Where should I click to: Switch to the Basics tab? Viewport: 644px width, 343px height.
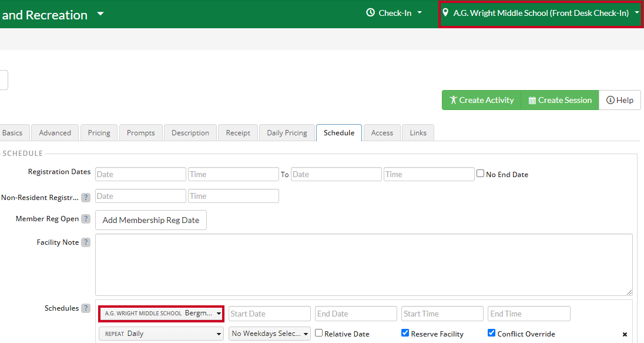(13, 133)
